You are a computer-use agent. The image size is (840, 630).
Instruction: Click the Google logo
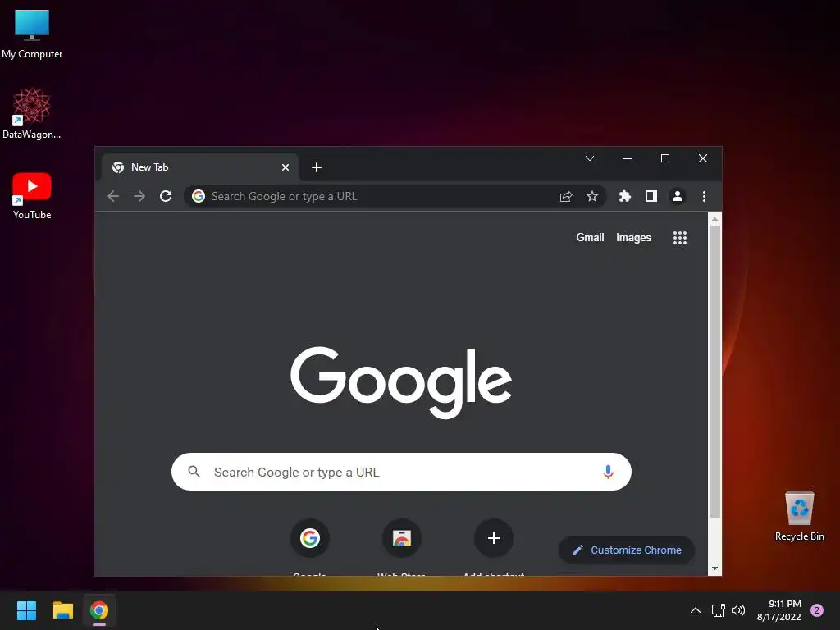coord(401,382)
